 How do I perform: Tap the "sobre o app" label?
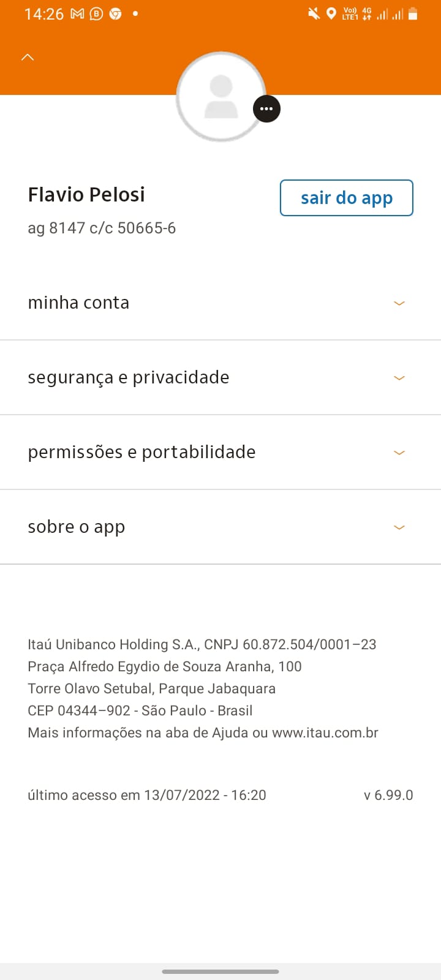pyautogui.click(x=77, y=527)
